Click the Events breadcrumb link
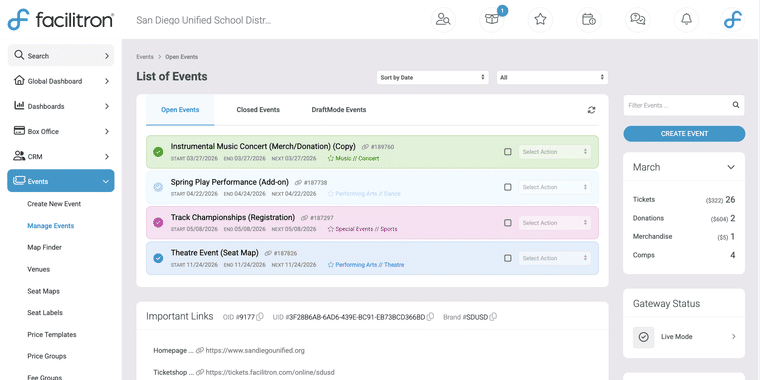760x380 pixels. [145, 57]
